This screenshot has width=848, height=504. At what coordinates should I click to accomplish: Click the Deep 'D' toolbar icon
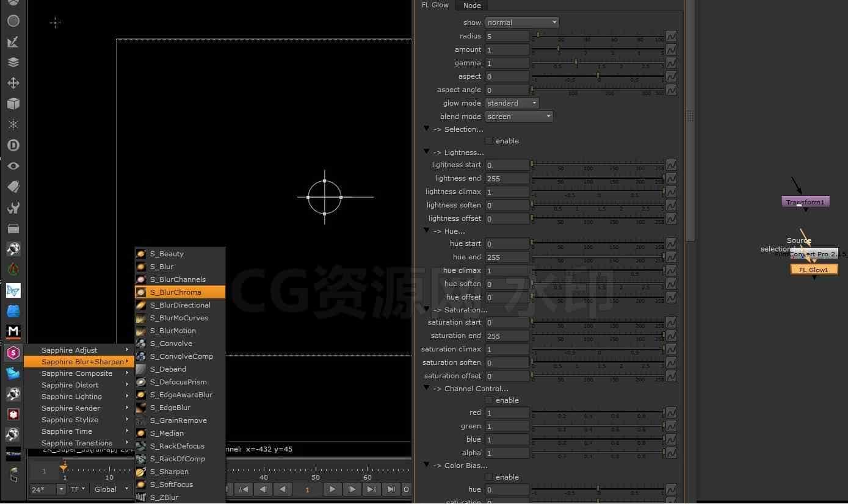(x=13, y=145)
